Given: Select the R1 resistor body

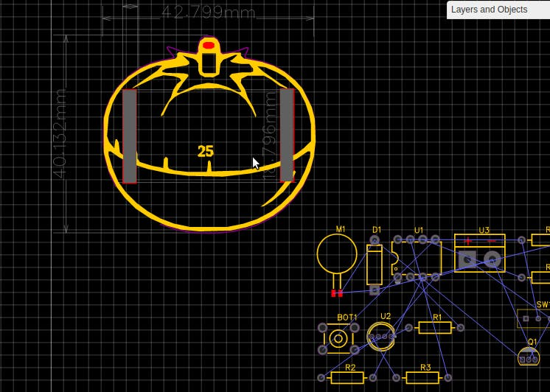Looking at the screenshot, I should coord(435,328).
